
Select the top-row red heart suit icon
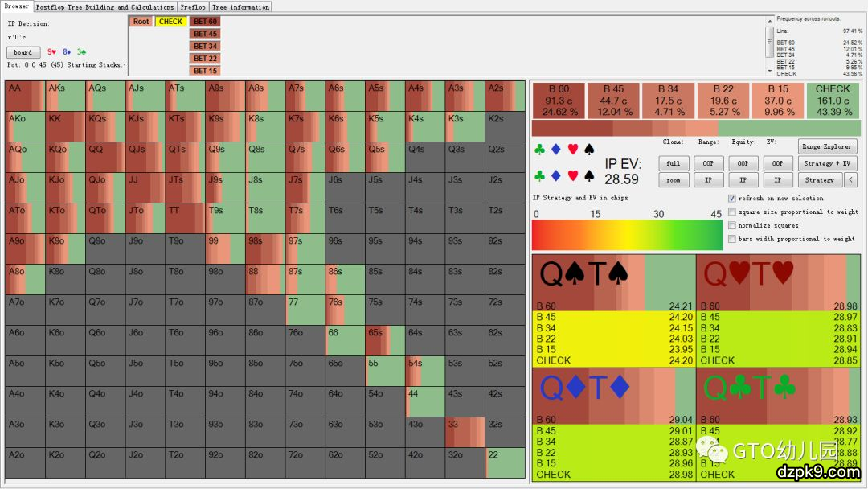point(572,150)
